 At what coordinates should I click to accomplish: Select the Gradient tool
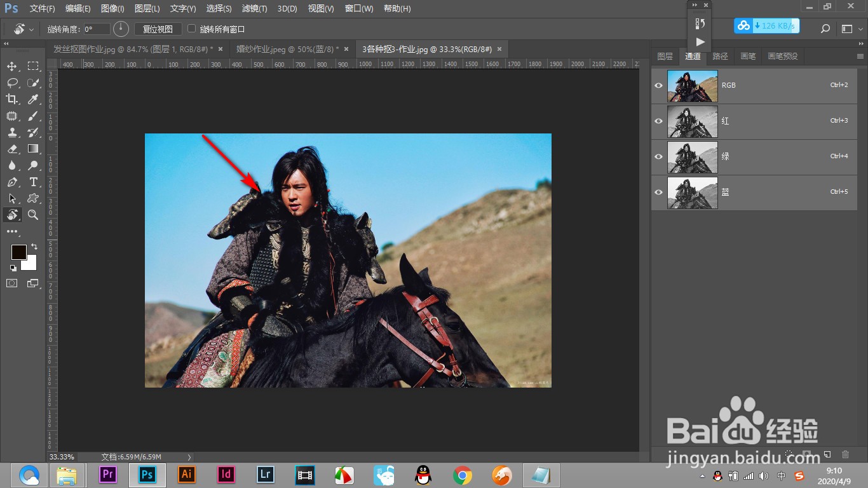33,149
